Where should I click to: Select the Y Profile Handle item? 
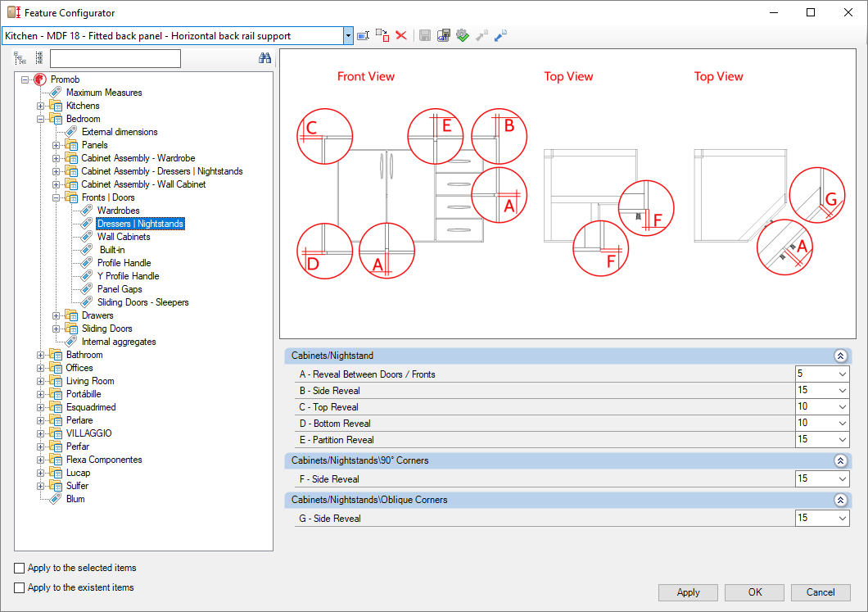(129, 276)
